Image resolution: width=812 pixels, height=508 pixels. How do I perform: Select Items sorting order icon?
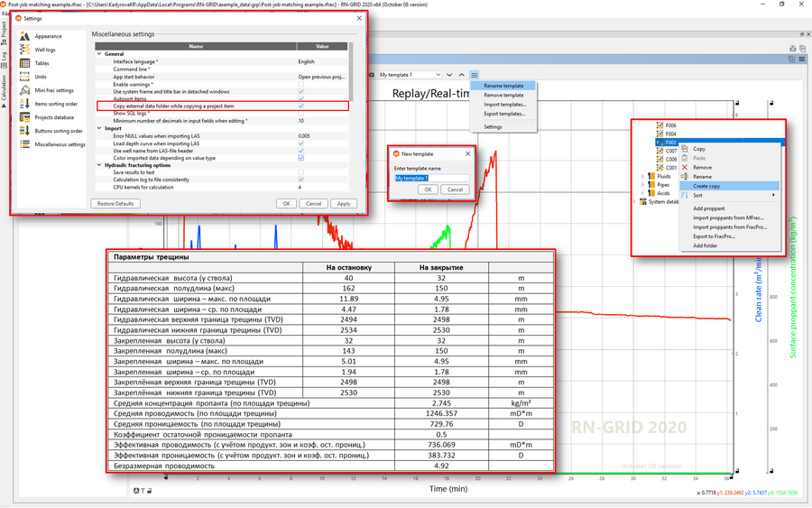24,104
